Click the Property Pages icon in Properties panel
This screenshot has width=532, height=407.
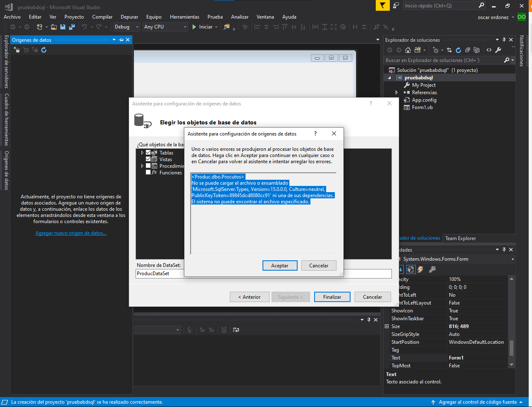432,269
